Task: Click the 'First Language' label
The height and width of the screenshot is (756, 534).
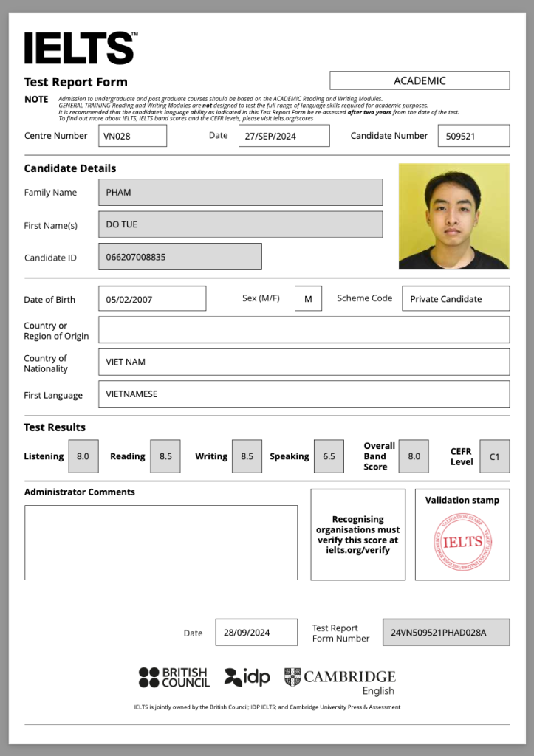Action: [53, 395]
